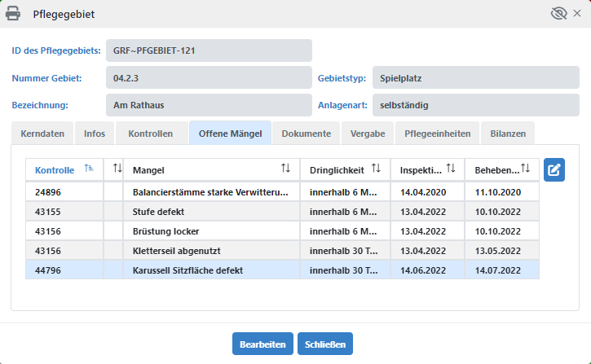The image size is (591, 364).
Task: Toggle the crossed-eye visibility icon
Action: pos(558,14)
